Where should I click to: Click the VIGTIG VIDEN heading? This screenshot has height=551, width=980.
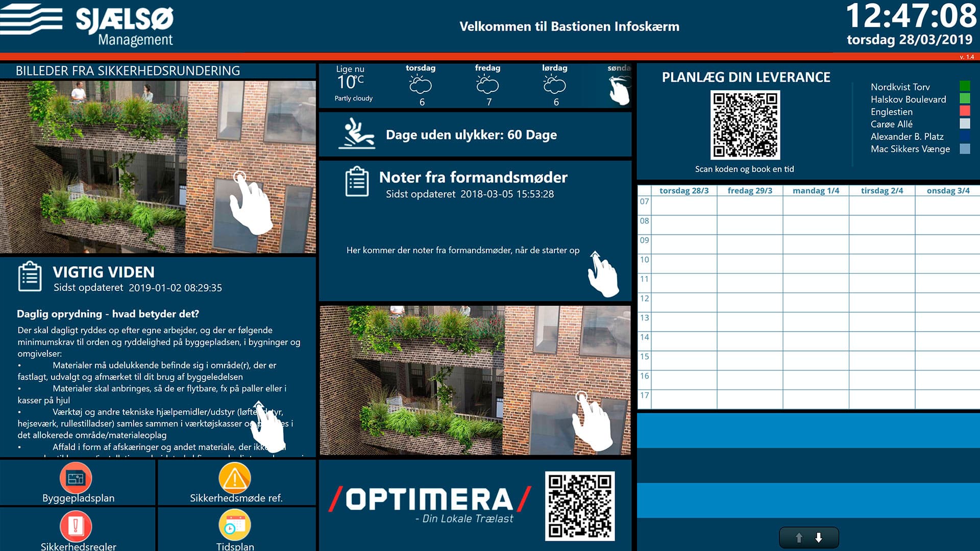(104, 272)
